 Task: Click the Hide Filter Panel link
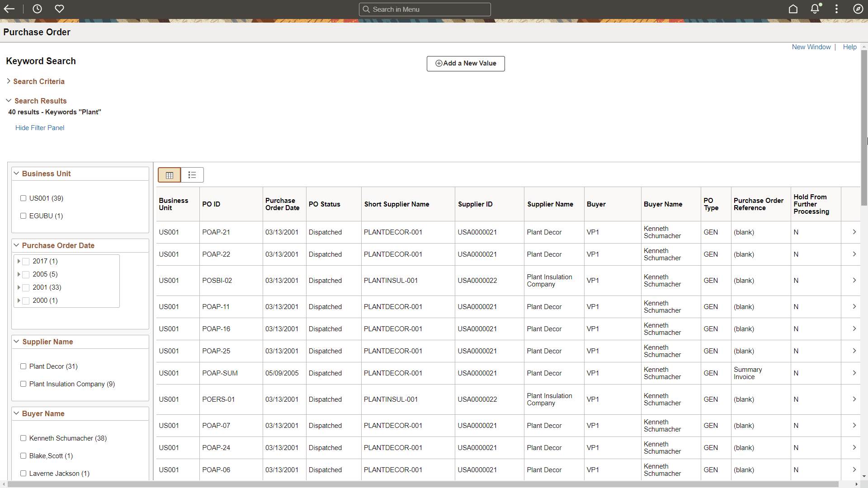[39, 128]
